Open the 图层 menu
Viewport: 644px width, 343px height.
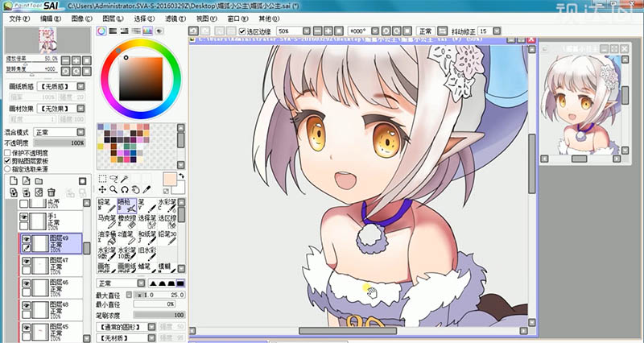(113, 19)
